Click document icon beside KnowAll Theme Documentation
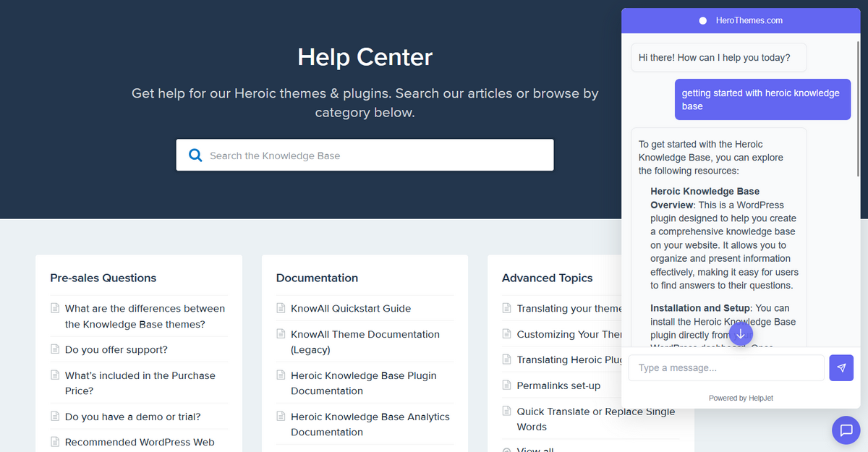868x452 pixels. pyautogui.click(x=281, y=334)
